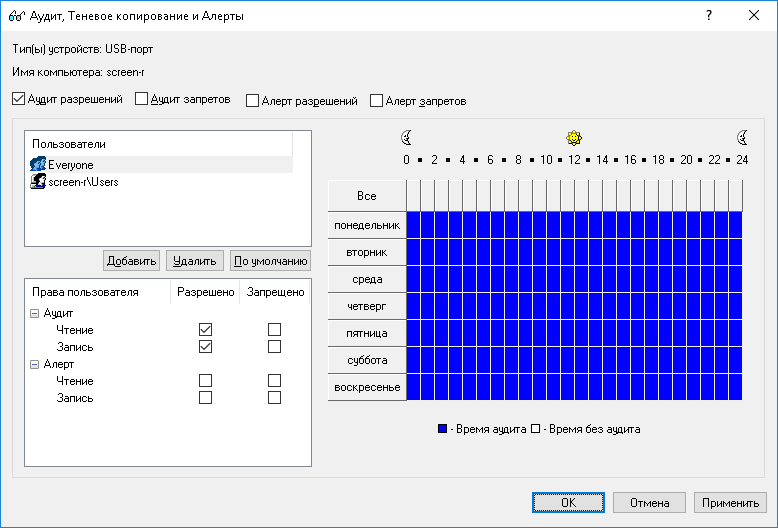The image size is (778, 528).
Task: Click the question mark help button
Action: pyautogui.click(x=708, y=16)
